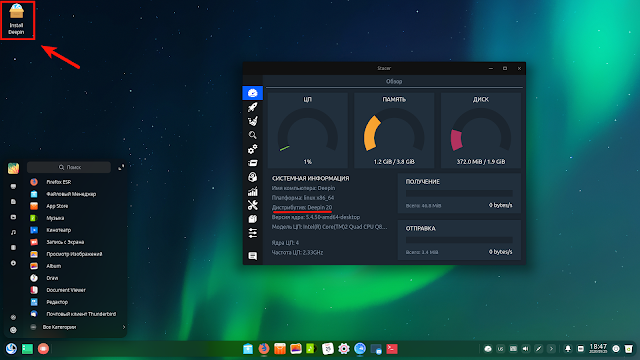The width and height of the screenshot is (640, 360).
Task: Click the Stacer icon in the dock
Action: [x=360, y=349]
